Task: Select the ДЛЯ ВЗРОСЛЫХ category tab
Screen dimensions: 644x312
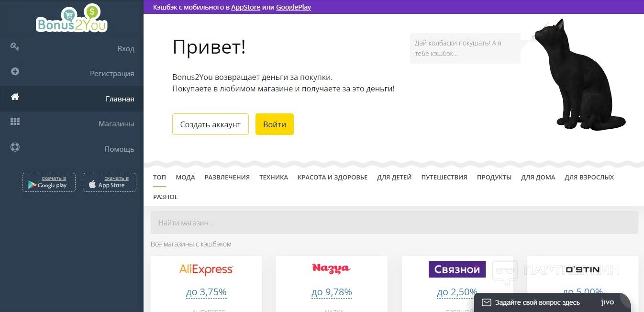Action: point(589,177)
